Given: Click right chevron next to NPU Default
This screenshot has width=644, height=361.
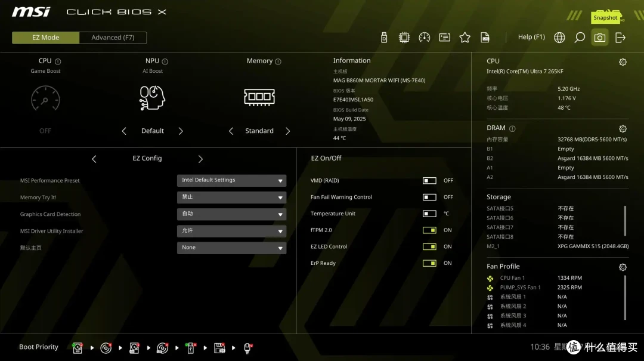Looking at the screenshot, I should pyautogui.click(x=181, y=131).
